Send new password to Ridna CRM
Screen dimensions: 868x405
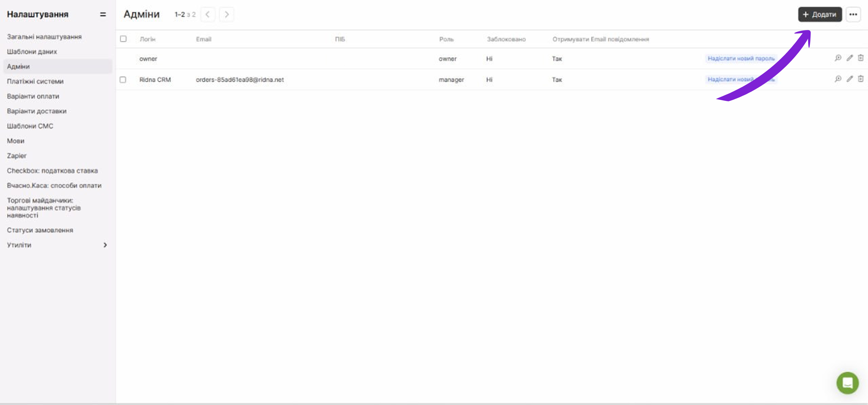click(741, 79)
